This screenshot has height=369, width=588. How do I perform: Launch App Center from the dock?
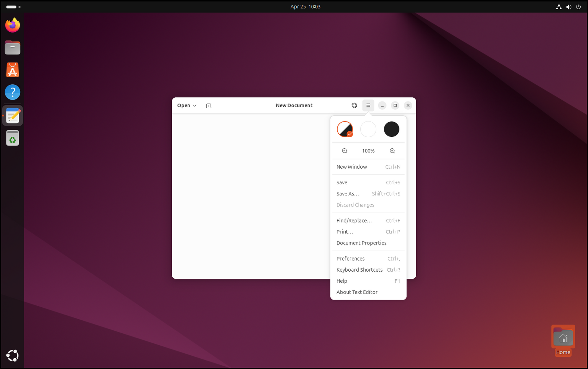pyautogui.click(x=12, y=70)
